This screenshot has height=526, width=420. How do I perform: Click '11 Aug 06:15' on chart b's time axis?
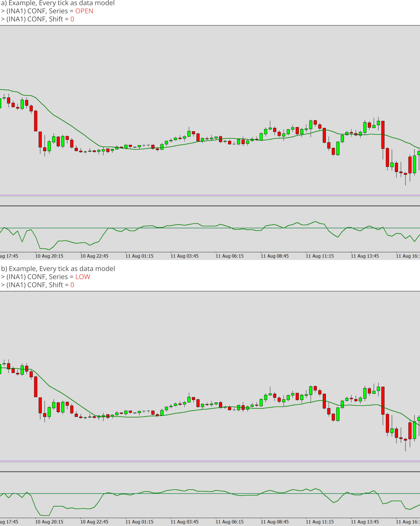point(230,522)
